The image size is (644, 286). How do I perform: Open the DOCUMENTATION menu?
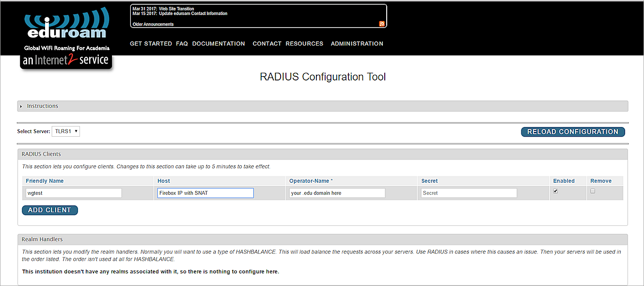click(x=219, y=44)
